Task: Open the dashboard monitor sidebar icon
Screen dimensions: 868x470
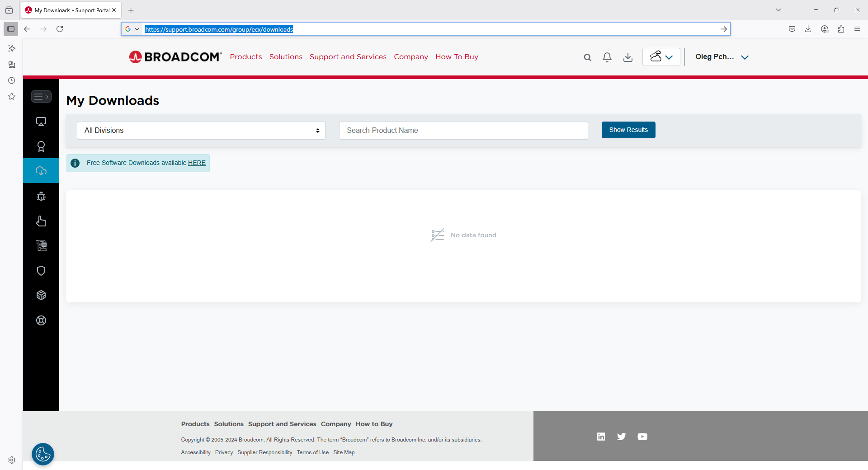Action: click(x=41, y=122)
